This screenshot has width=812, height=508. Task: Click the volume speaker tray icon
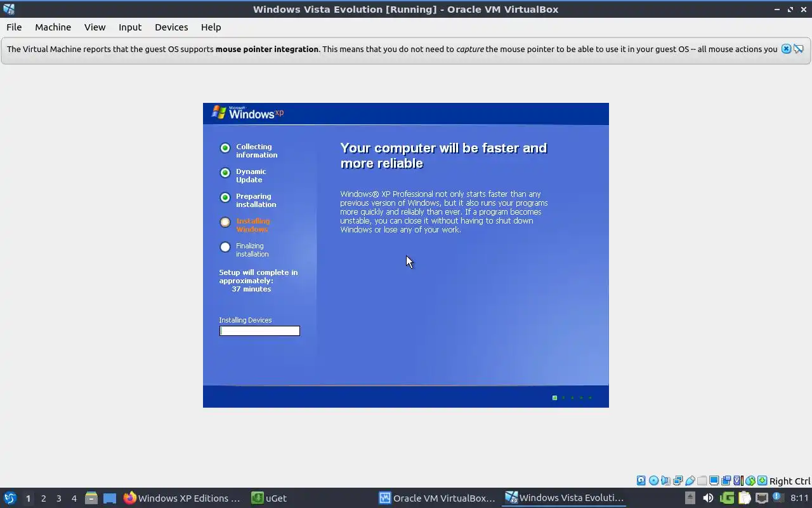point(709,498)
